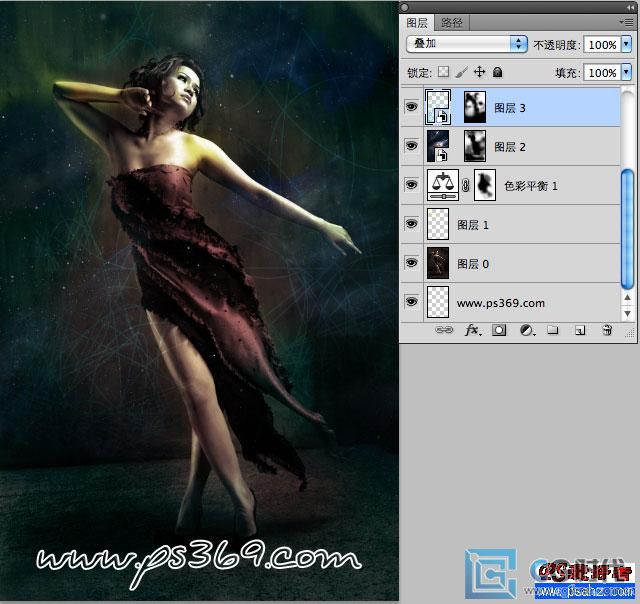
Task: Click the color balance adjustment icon
Action: (x=443, y=185)
